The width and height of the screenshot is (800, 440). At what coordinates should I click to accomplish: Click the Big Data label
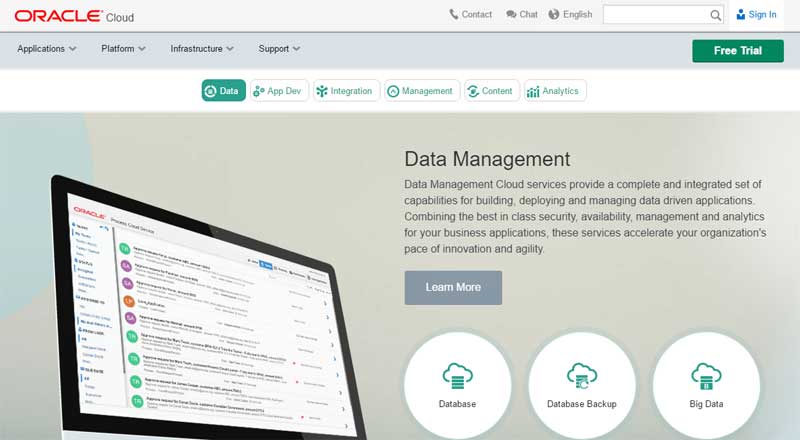pos(706,404)
